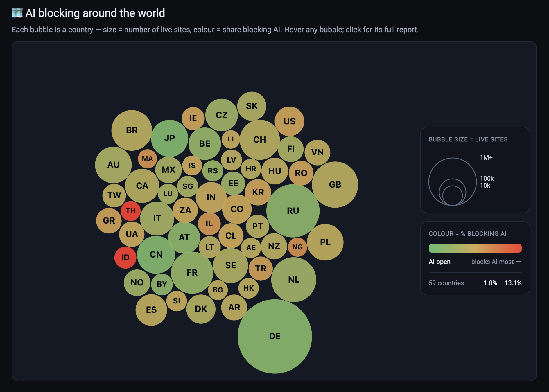Open the DE country bubble report
549x392 pixels.
click(275, 336)
